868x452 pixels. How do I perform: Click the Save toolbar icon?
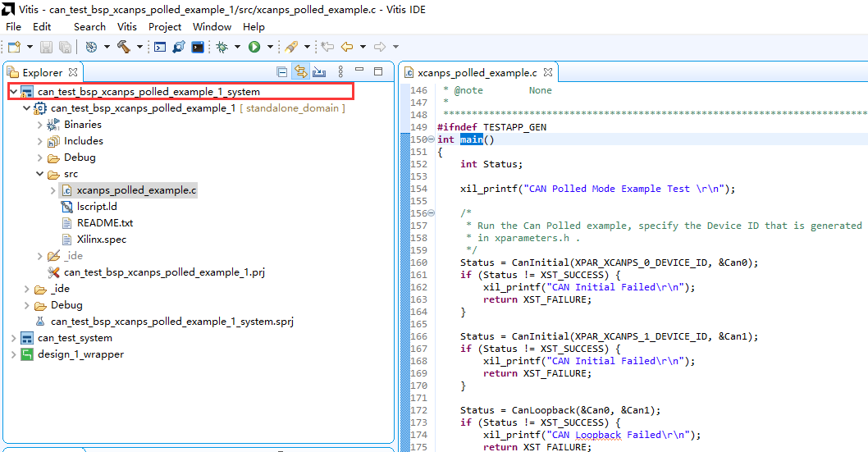pos(47,47)
